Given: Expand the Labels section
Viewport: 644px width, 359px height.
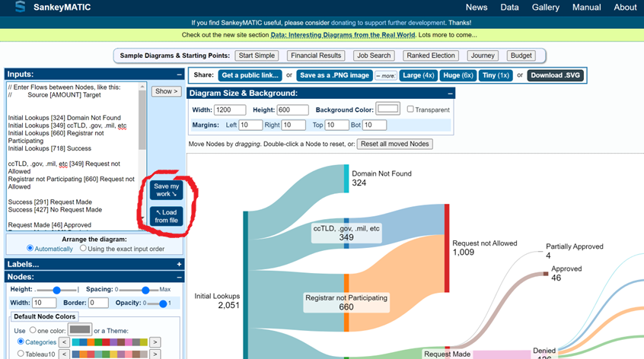Looking at the screenshot, I should pos(179,264).
